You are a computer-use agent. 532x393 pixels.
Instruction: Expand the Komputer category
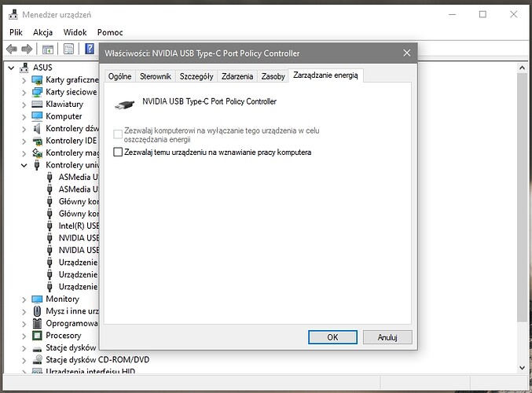[x=24, y=117]
